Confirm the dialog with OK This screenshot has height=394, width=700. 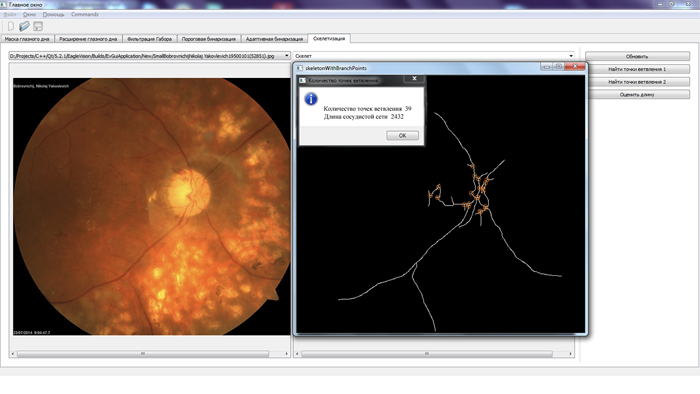click(x=402, y=136)
